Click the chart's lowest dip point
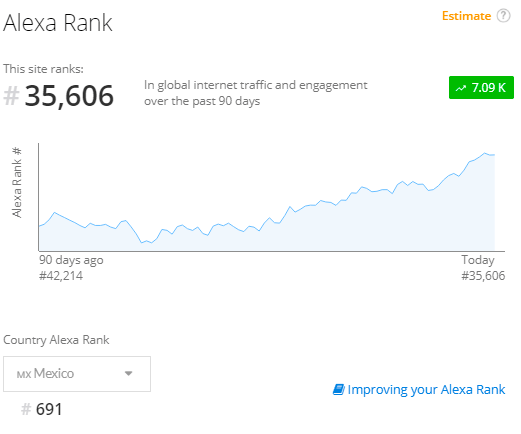This screenshot has height=434, width=521. (x=142, y=242)
